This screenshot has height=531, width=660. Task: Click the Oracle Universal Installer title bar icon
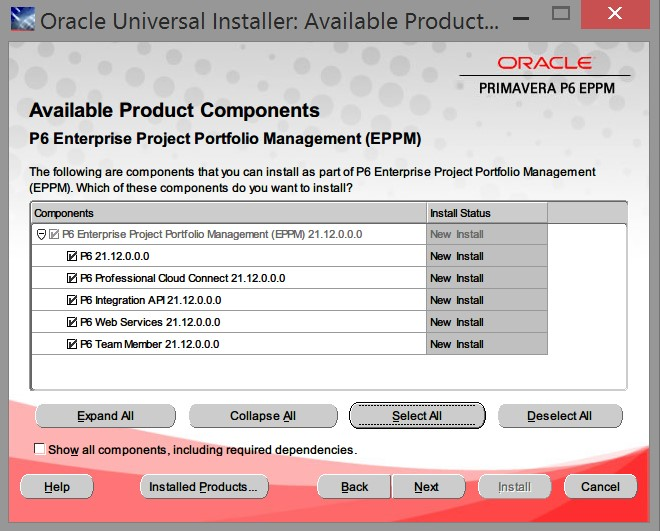tap(23, 19)
